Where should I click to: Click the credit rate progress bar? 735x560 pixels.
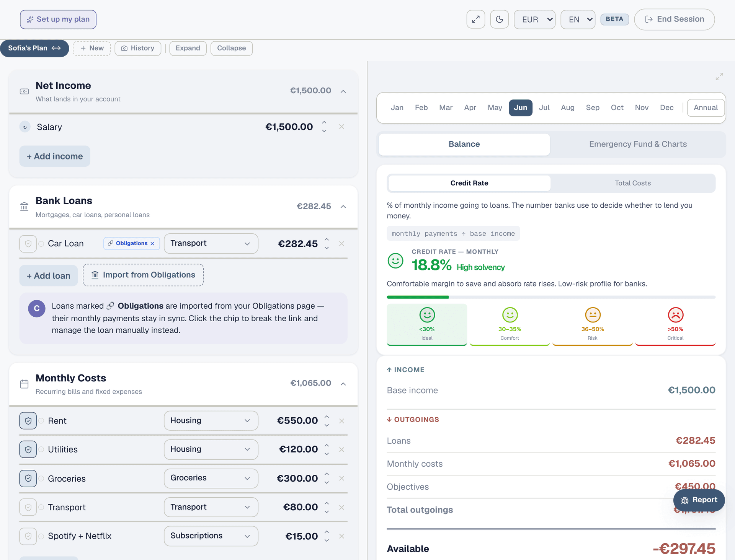(x=551, y=297)
